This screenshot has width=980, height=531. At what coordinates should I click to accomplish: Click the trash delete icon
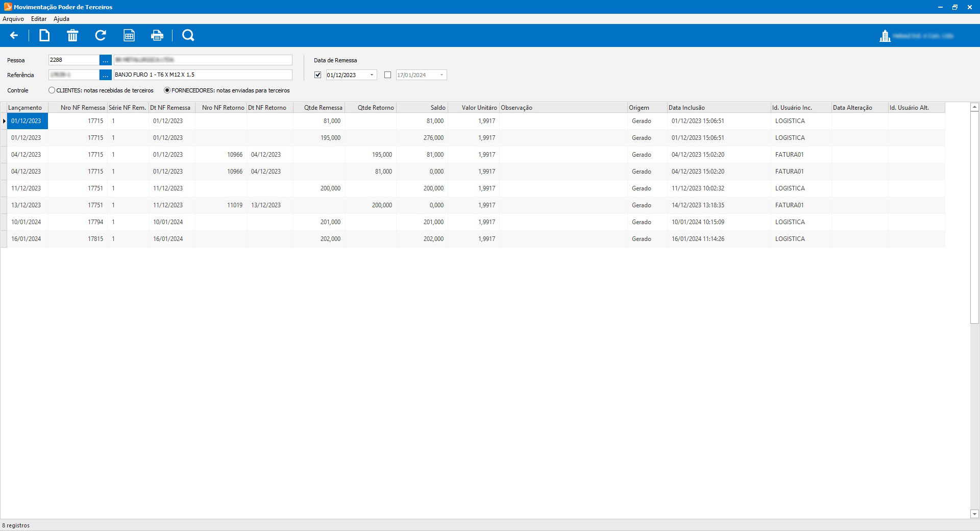click(x=72, y=35)
